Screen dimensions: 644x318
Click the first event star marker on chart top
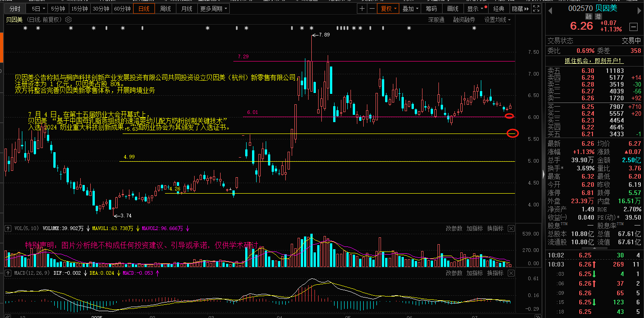click(x=26, y=28)
